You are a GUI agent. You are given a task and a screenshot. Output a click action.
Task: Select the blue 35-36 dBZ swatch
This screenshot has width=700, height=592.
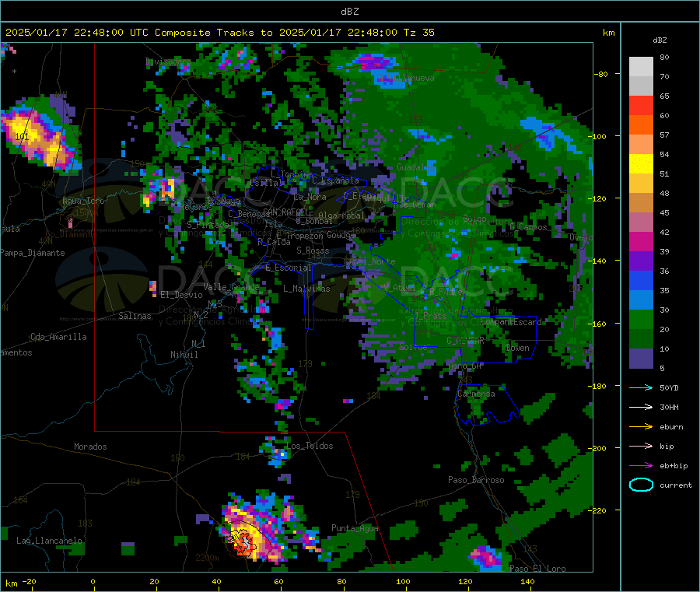(x=641, y=280)
